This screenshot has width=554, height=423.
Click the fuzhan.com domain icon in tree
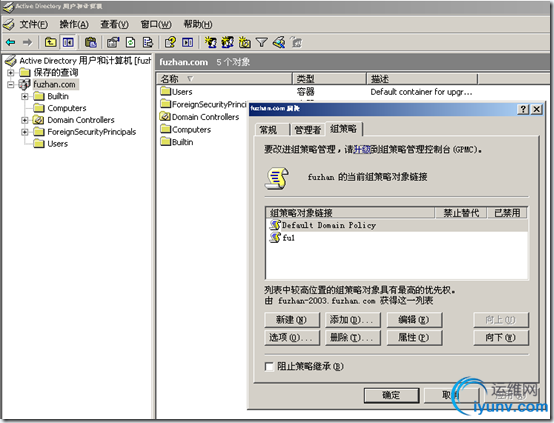click(x=24, y=84)
